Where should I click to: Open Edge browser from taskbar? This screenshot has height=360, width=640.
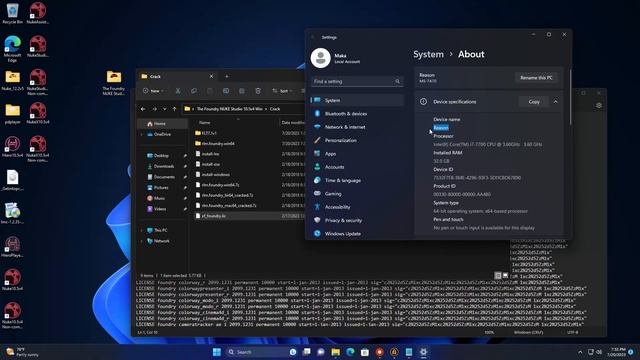click(x=350, y=352)
